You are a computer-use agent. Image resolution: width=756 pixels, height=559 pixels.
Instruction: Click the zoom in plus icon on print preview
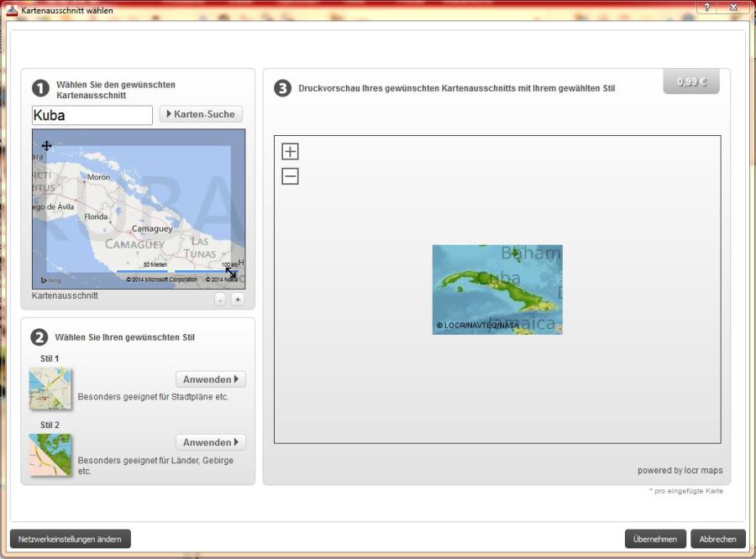pyautogui.click(x=290, y=152)
